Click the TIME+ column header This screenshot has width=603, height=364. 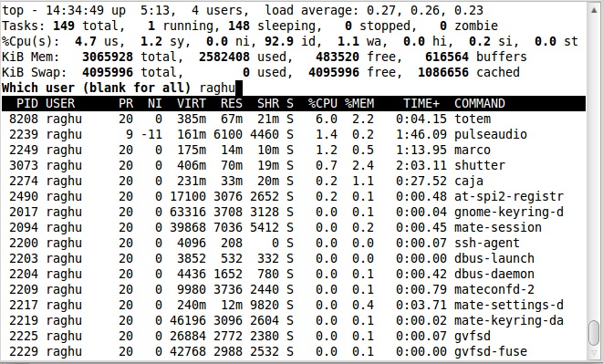[421, 103]
